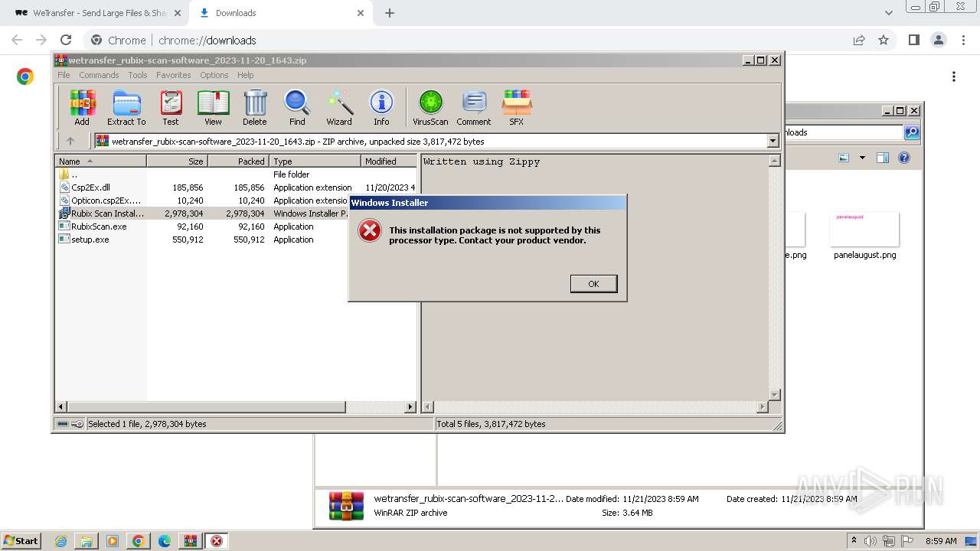980x551 pixels.
Task: Open a new Chrome tab
Action: (390, 13)
